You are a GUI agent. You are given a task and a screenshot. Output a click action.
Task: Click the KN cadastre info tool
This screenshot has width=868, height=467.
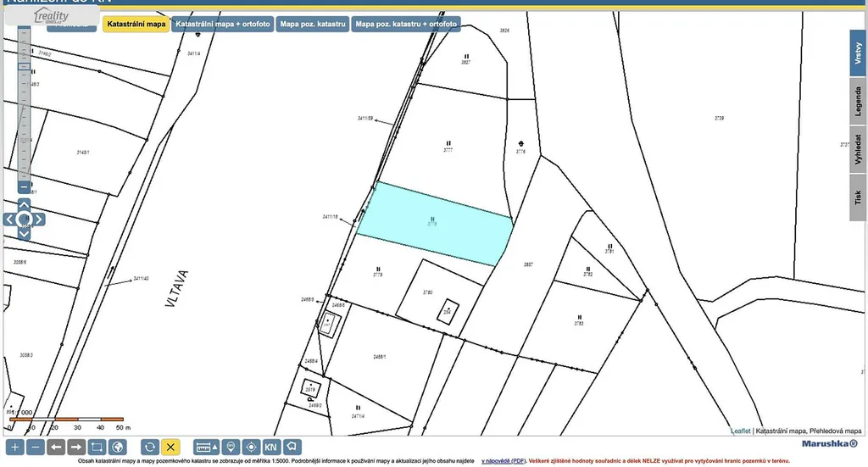271,447
